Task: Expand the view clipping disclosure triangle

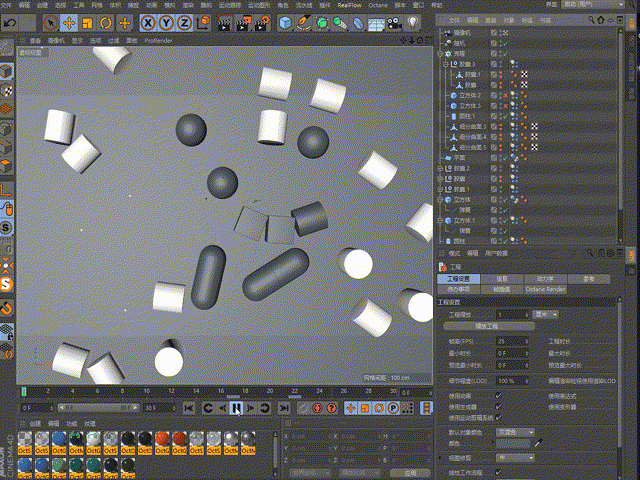Action: pyautogui.click(x=440, y=458)
